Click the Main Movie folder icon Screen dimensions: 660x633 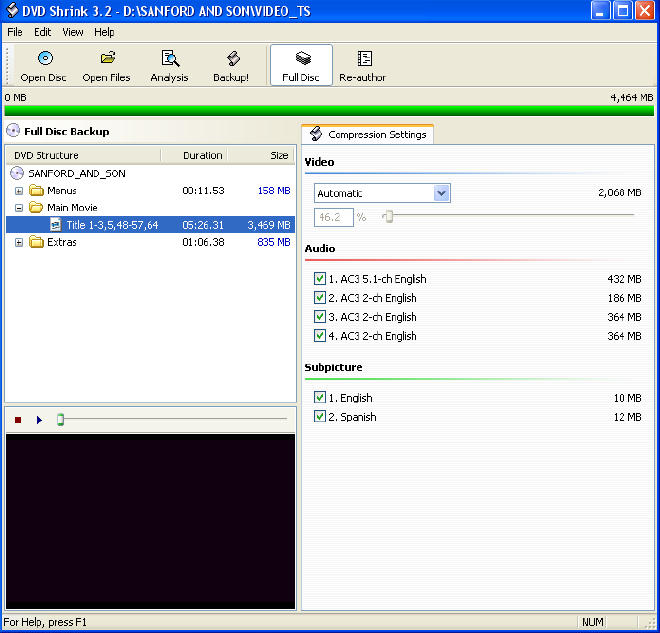tap(36, 207)
